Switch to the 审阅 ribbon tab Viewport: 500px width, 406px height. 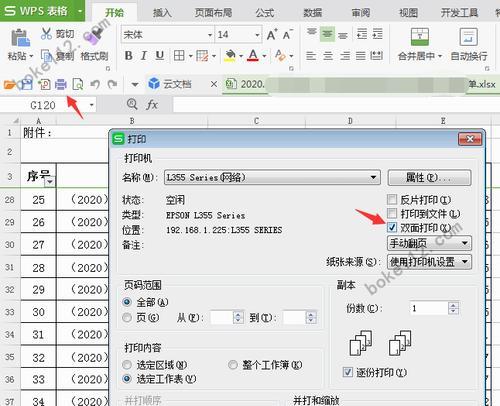361,13
